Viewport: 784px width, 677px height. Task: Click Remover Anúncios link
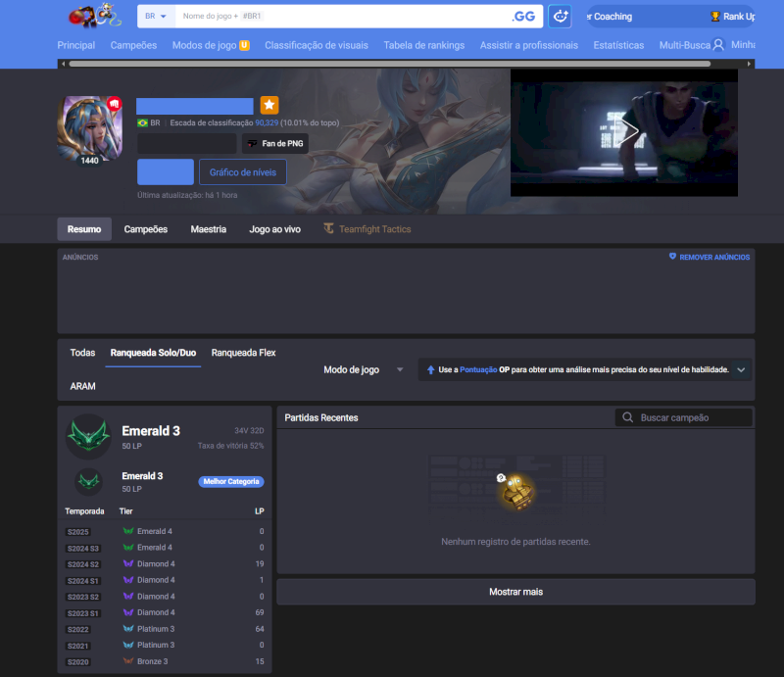click(x=714, y=257)
